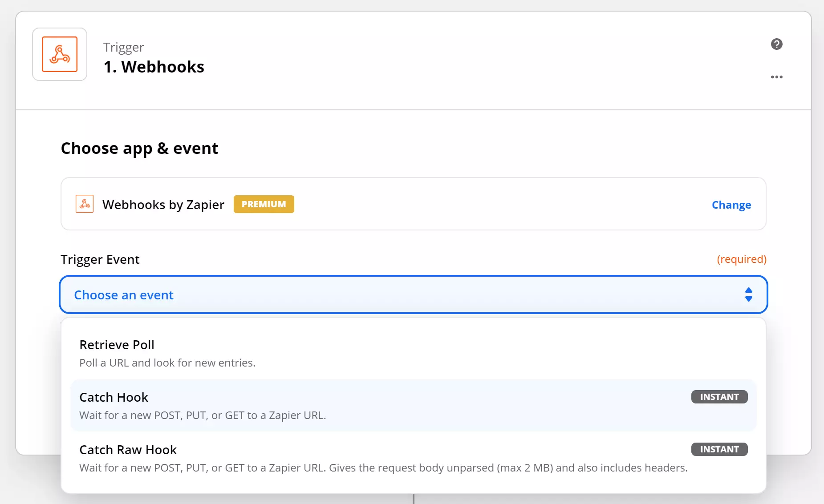
Task: Click the large Webhooks trigger icon
Action: 60,54
